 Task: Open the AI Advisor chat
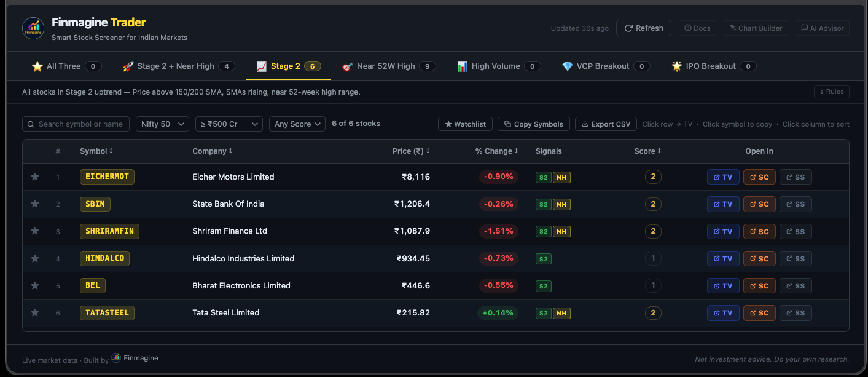pos(823,28)
